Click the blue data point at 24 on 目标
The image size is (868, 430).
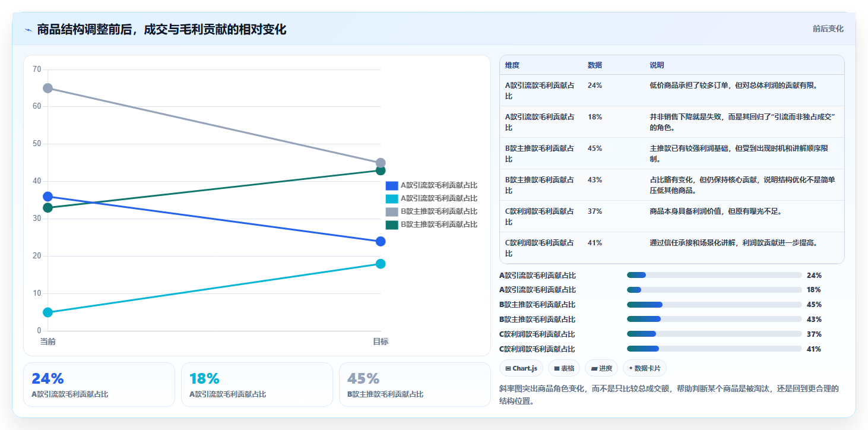(381, 241)
